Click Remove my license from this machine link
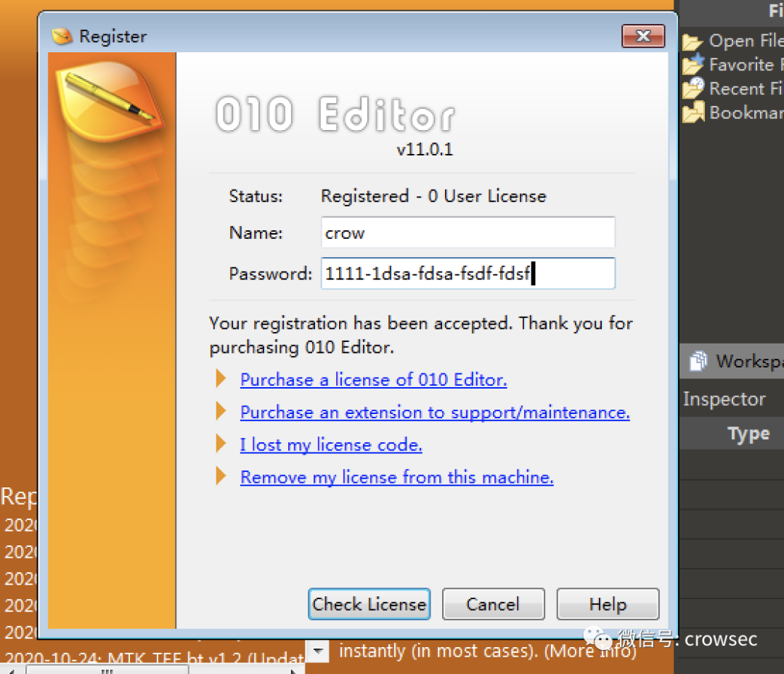The image size is (784, 674). 397,477
